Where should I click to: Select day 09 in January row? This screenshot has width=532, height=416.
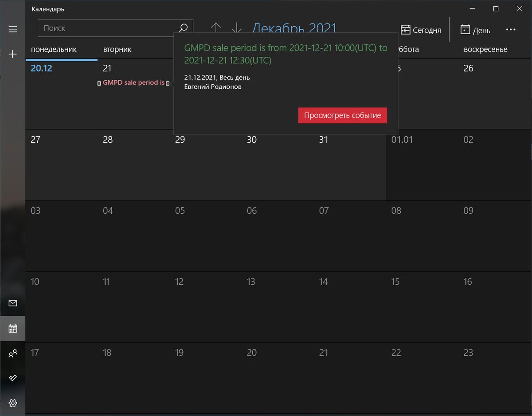point(469,211)
